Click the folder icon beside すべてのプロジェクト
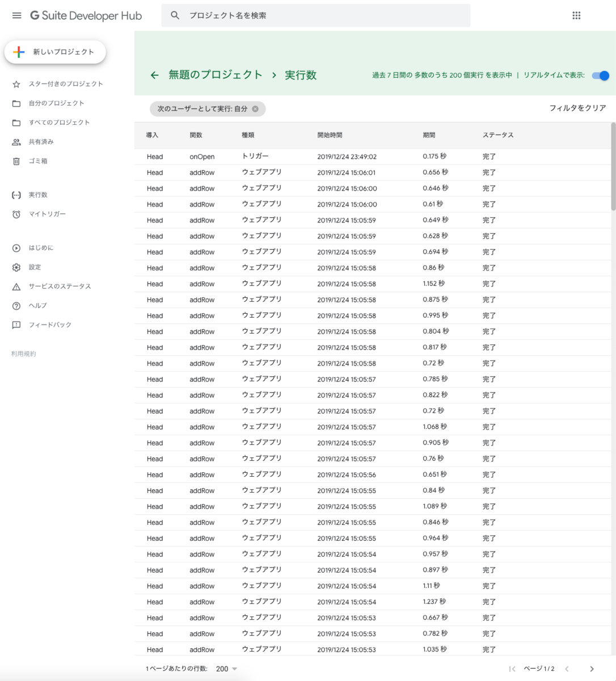 point(16,123)
